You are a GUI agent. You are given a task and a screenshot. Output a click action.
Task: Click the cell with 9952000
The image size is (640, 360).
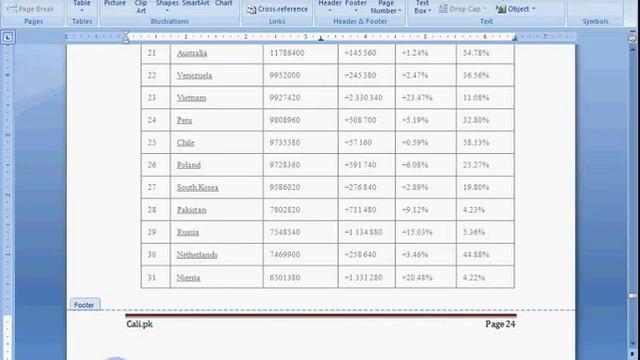[x=301, y=76]
